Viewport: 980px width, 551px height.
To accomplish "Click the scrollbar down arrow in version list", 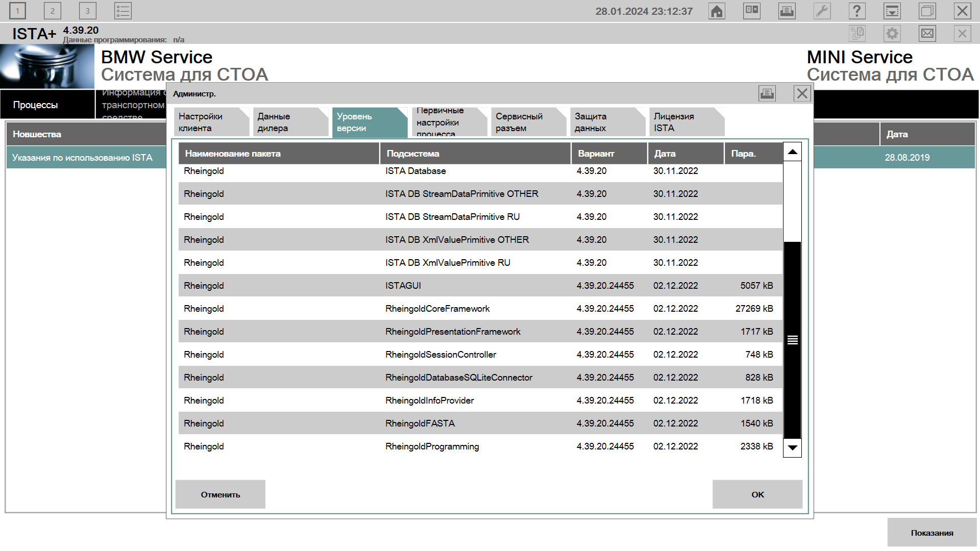I will (792, 448).
